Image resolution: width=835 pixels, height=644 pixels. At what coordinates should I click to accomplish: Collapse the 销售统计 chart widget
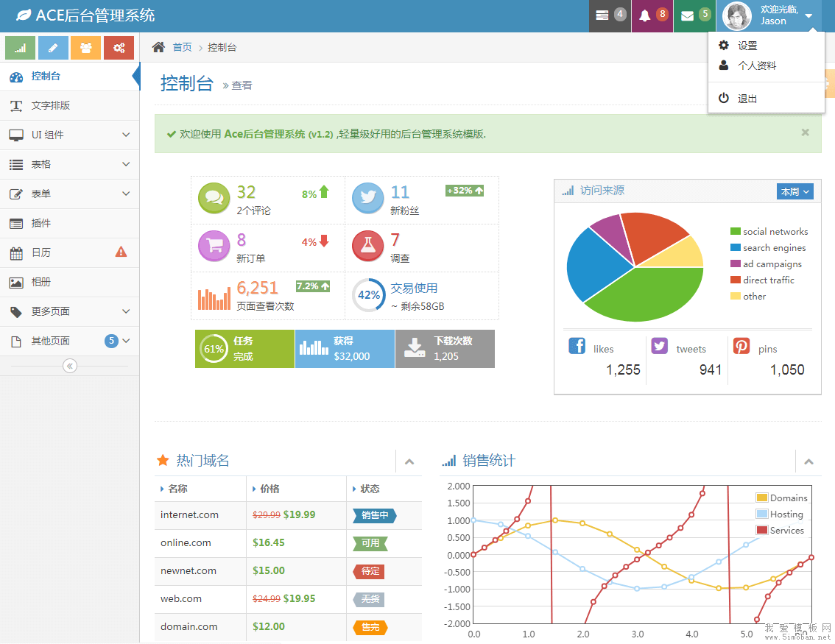point(808,461)
